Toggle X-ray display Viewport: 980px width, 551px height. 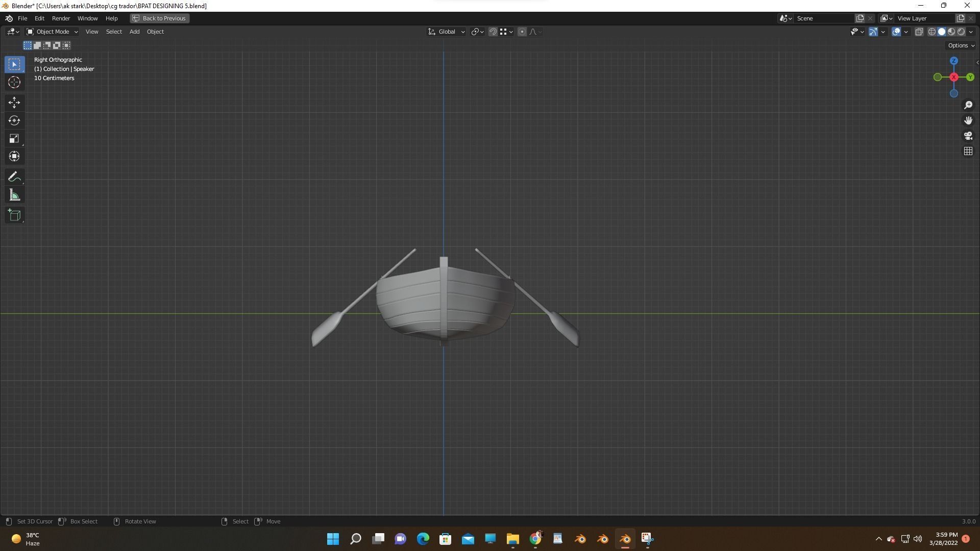(x=919, y=32)
